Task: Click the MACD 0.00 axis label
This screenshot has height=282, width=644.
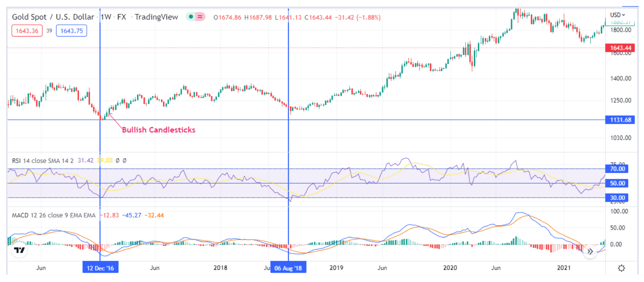Action: click(616, 244)
